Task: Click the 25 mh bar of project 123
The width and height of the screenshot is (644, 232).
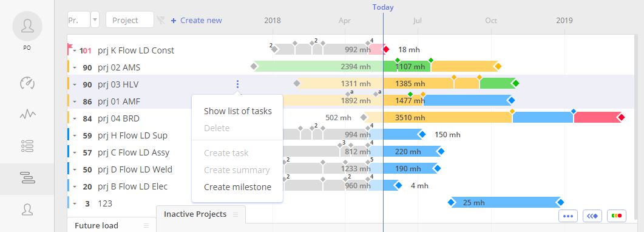Action: (x=506, y=202)
